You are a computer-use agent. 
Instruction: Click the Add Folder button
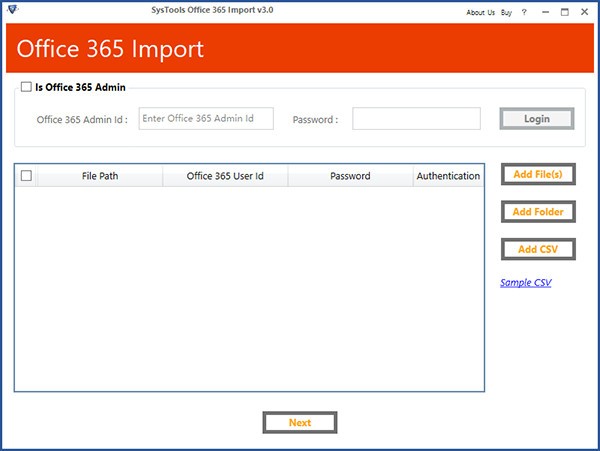538,212
